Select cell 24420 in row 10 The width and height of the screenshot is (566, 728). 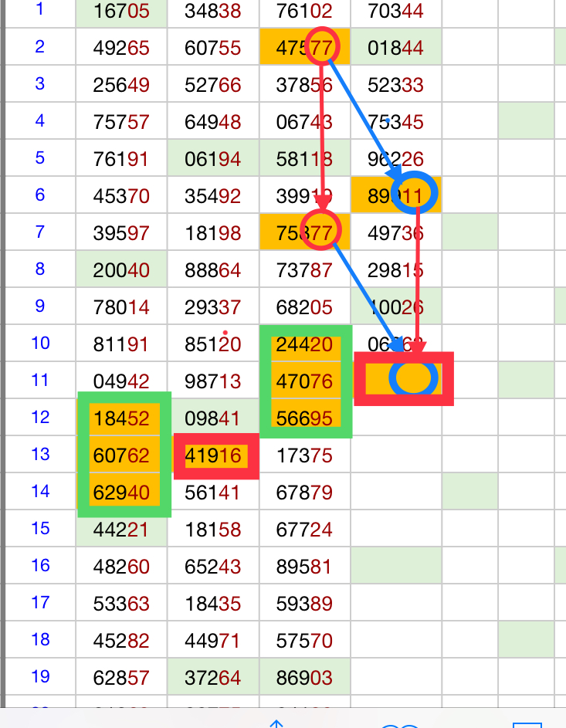tap(304, 344)
